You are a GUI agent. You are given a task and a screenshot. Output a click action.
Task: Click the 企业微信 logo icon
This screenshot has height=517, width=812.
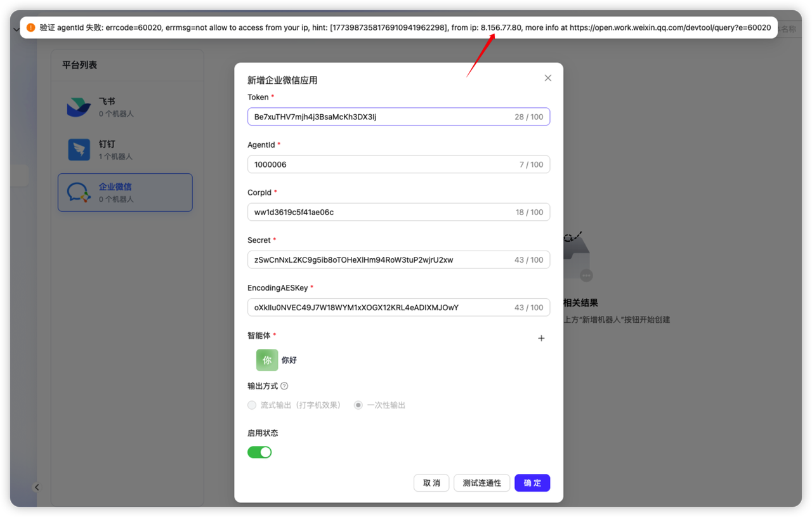click(x=79, y=192)
